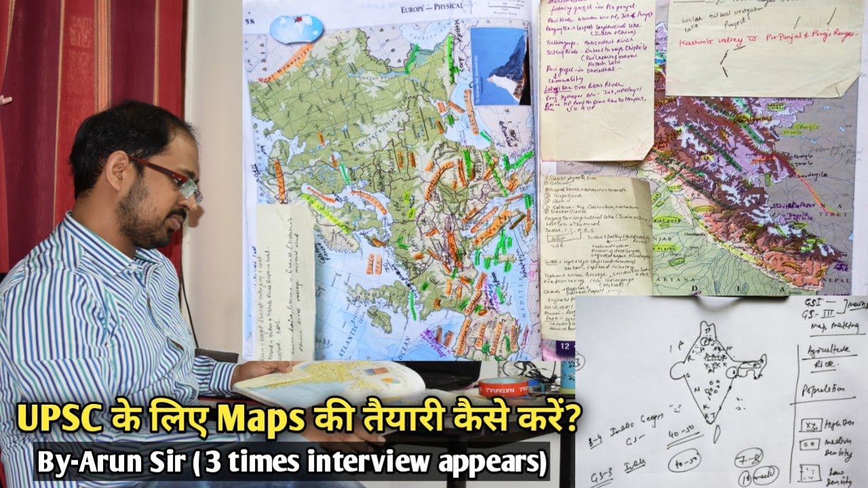Click the handwritten "Population" heading on the whiteboard sheet
Image resolution: width=868 pixels, height=488 pixels.
click(825, 391)
